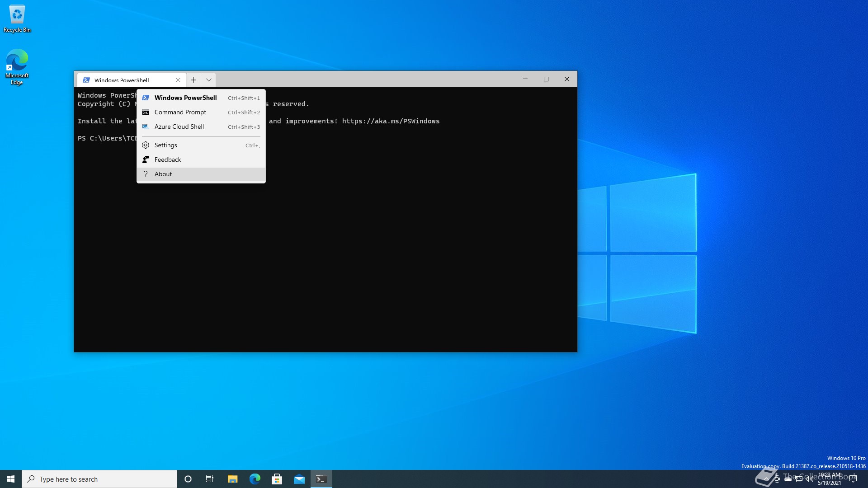The width and height of the screenshot is (868, 488).
Task: Click the Settings gear icon in menu
Action: [x=146, y=145]
